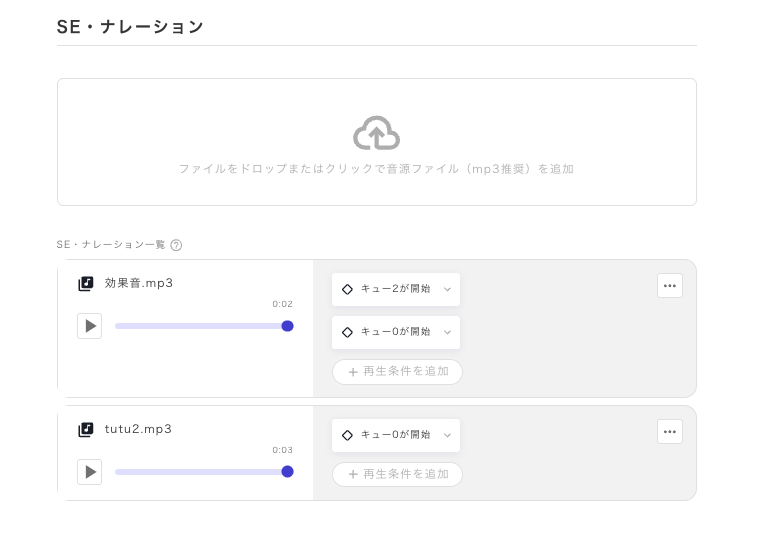Click the music file icon for 効果音.mp3
The height and width of the screenshot is (553, 759).
pos(86,284)
